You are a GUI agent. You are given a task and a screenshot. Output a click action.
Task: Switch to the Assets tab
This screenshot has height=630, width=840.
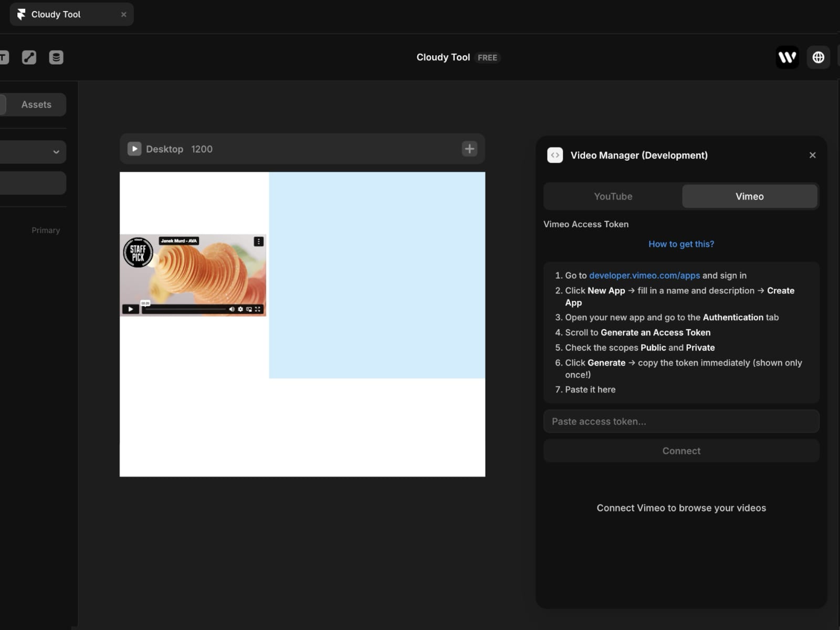pyautogui.click(x=36, y=104)
